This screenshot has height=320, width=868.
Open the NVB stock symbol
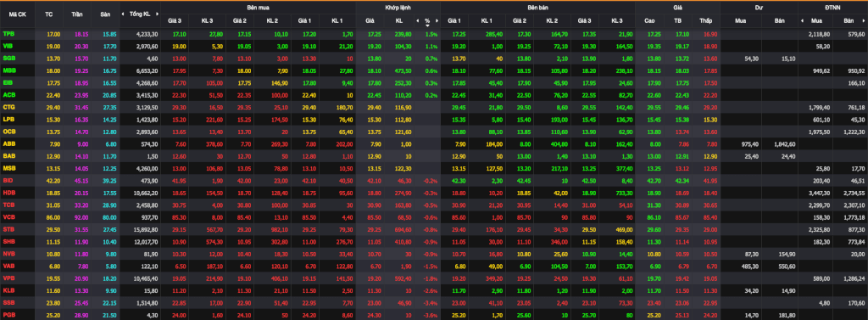(x=8, y=253)
